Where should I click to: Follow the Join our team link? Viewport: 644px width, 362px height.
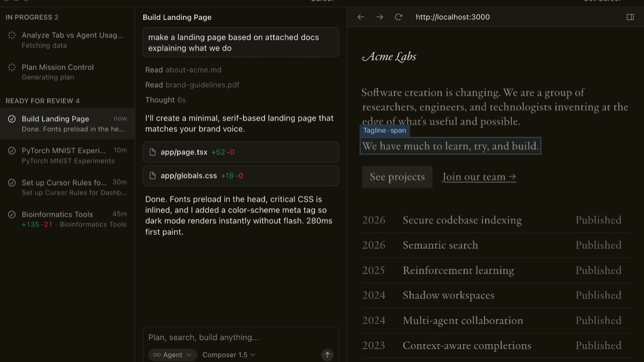pos(479,177)
